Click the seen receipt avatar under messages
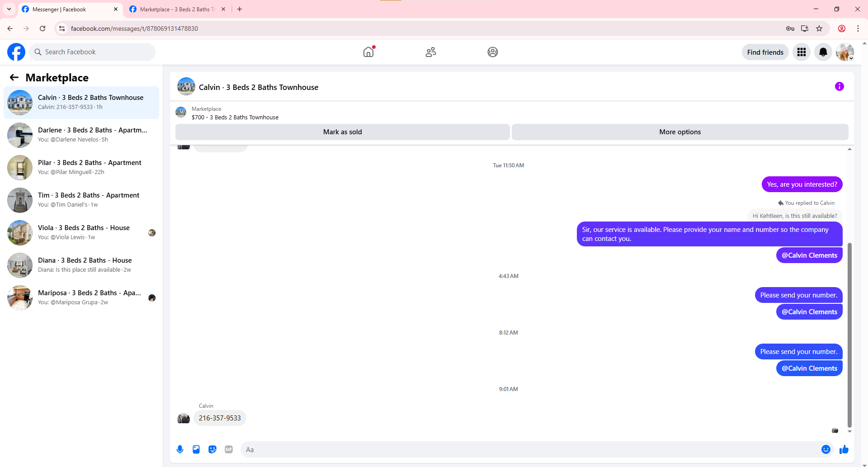 tap(835, 430)
